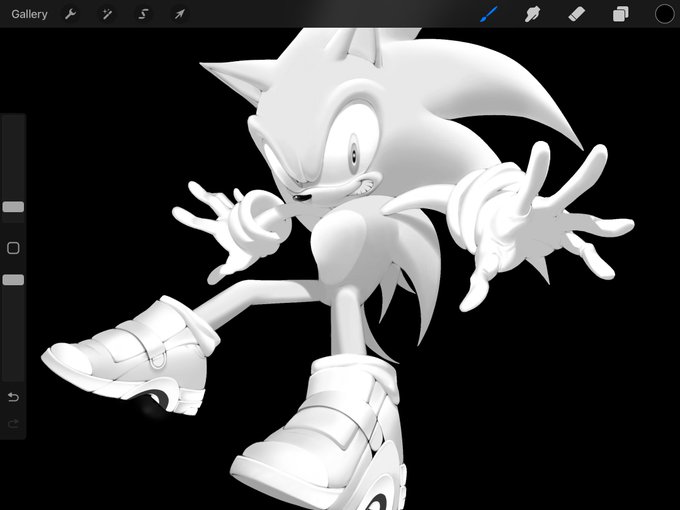Open the Layers panel
680x510 pixels.
(621, 14)
